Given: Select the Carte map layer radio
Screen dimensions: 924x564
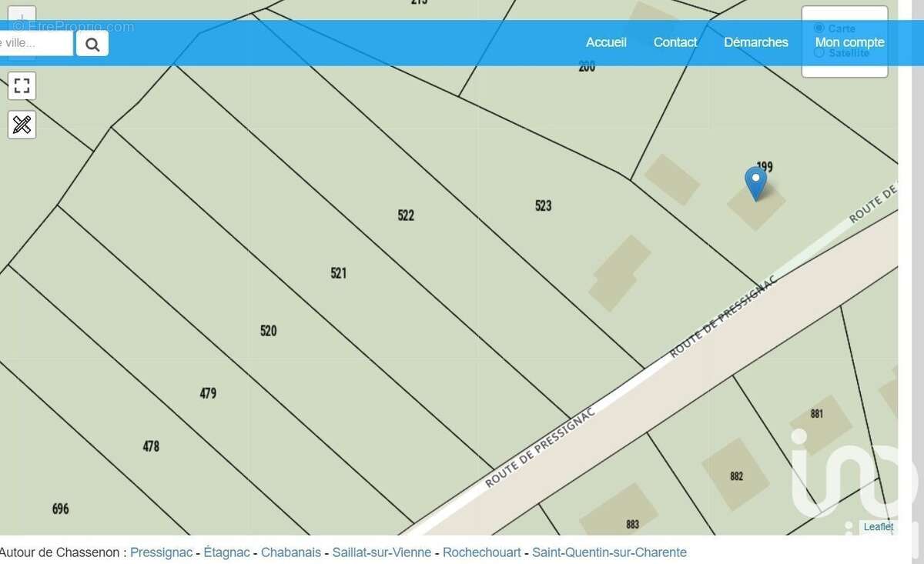Looking at the screenshot, I should point(819,28).
